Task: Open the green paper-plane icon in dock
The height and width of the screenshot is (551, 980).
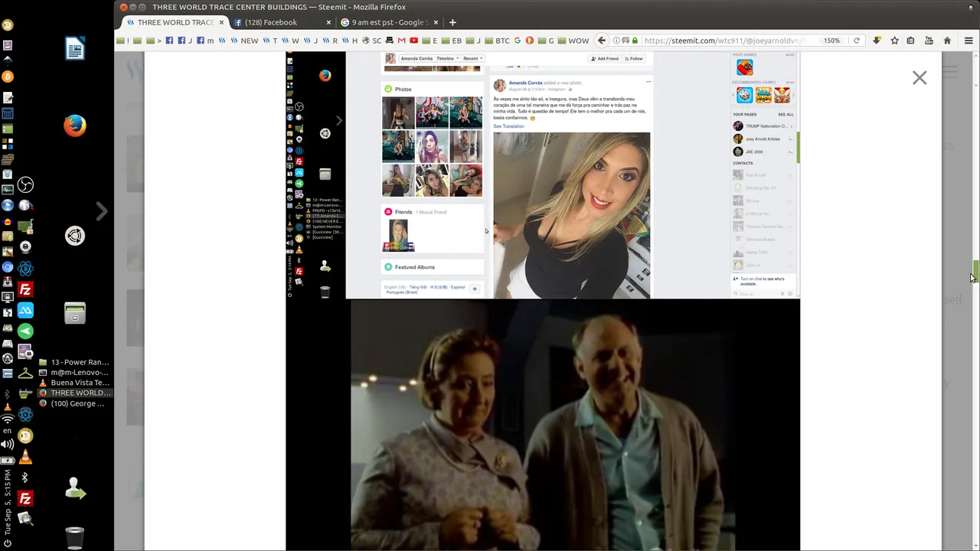Action: [25, 331]
